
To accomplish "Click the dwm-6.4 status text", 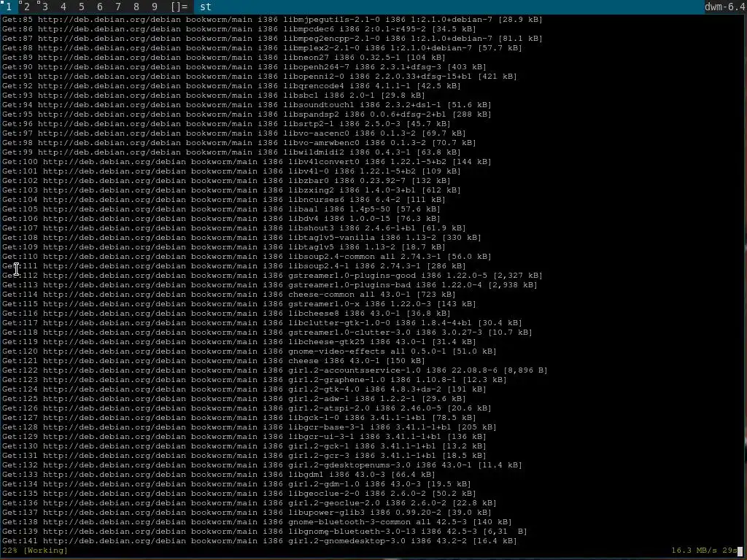I will (724, 7).
